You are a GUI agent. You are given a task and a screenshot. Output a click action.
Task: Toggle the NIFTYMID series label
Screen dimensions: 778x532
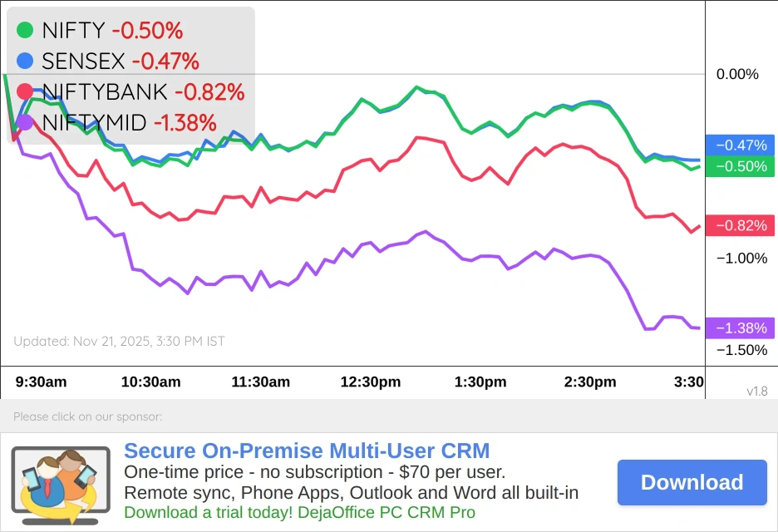tap(94, 122)
